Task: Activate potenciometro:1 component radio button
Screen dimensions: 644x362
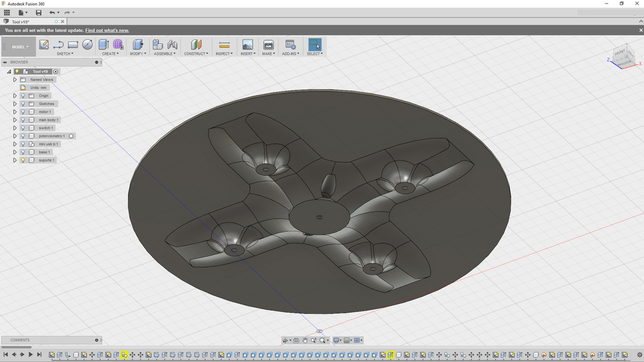Action: [71, 136]
